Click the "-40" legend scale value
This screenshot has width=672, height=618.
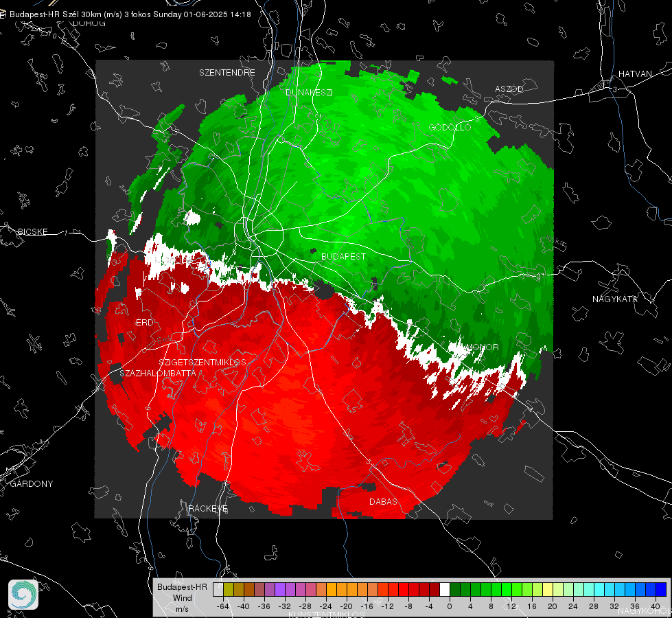coord(244,606)
